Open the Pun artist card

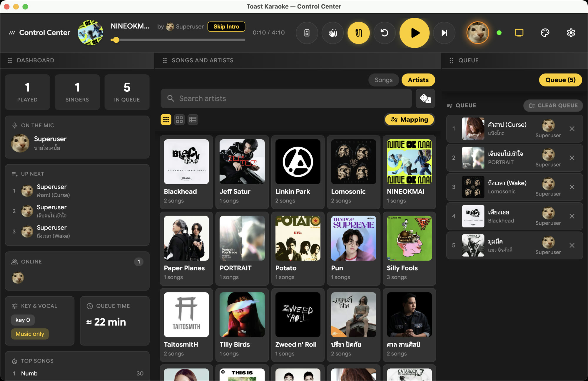[x=353, y=249]
